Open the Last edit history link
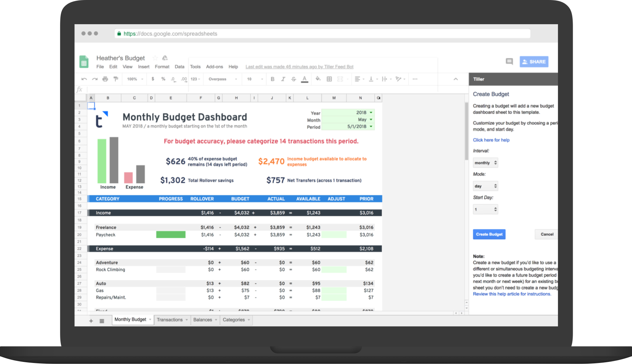The height and width of the screenshot is (364, 632). click(x=299, y=67)
